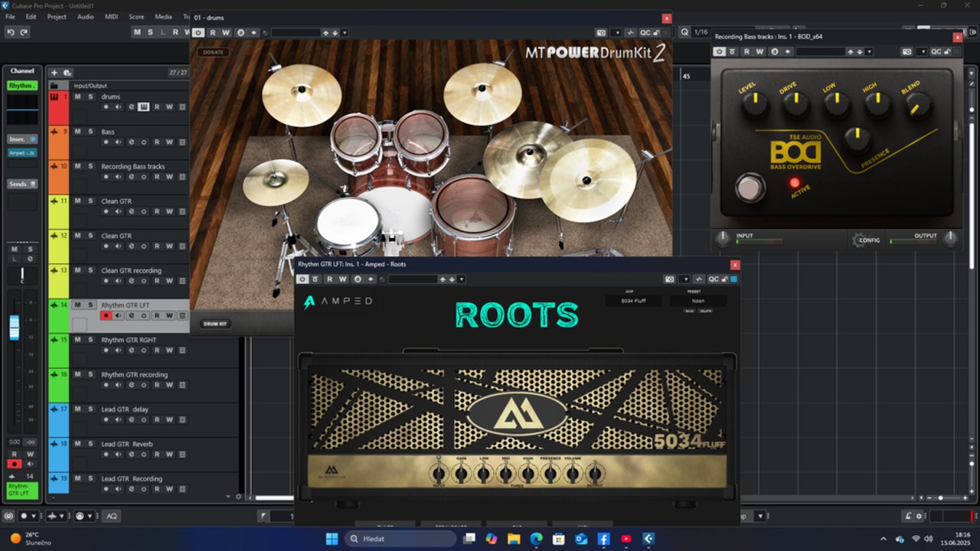Click the channel volume fader handle
The height and width of the screenshot is (551, 980).
pyautogui.click(x=14, y=328)
